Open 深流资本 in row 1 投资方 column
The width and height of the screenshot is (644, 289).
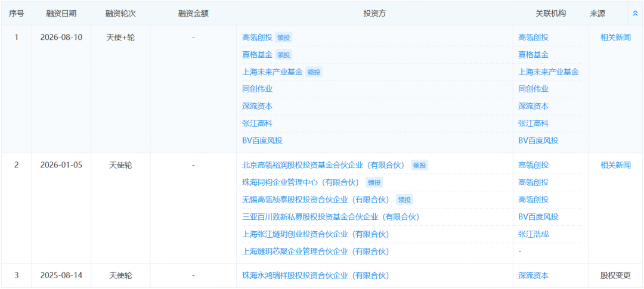(x=257, y=106)
